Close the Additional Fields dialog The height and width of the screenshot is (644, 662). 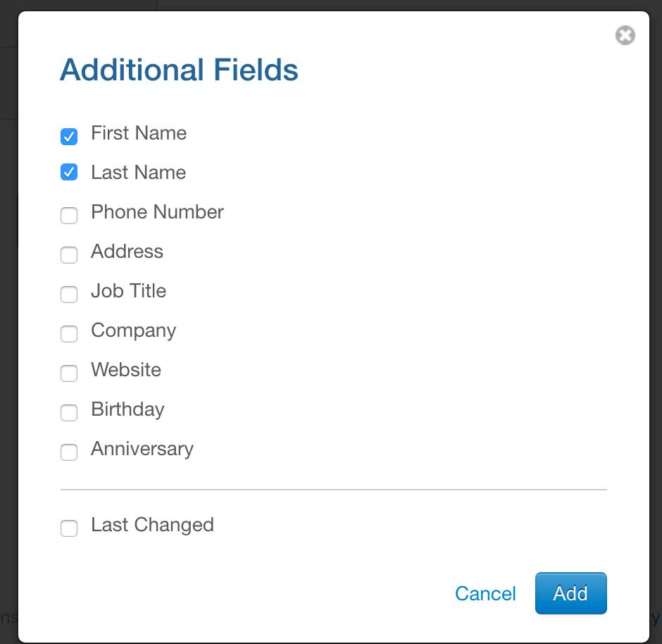(625, 35)
